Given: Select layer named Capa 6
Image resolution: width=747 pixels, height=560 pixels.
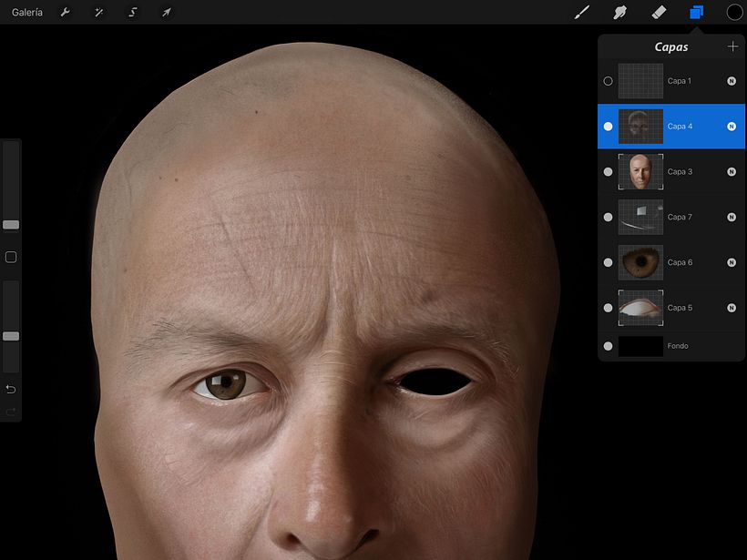Looking at the screenshot, I should click(680, 262).
